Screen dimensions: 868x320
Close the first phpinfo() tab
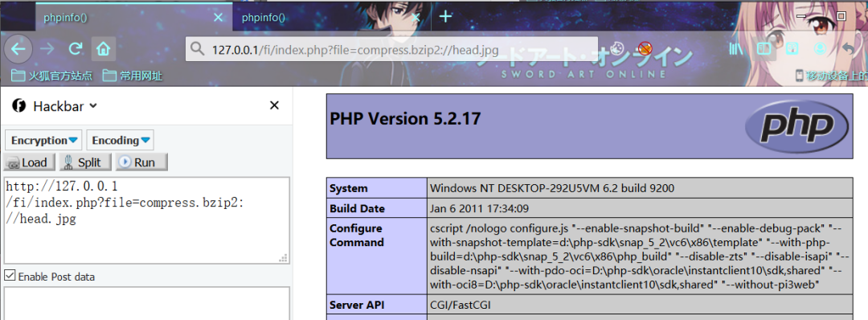pos(218,17)
